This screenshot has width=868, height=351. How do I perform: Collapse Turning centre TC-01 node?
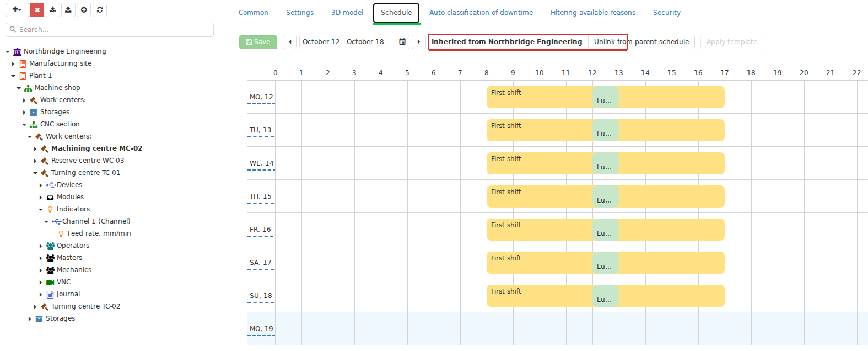click(x=35, y=173)
